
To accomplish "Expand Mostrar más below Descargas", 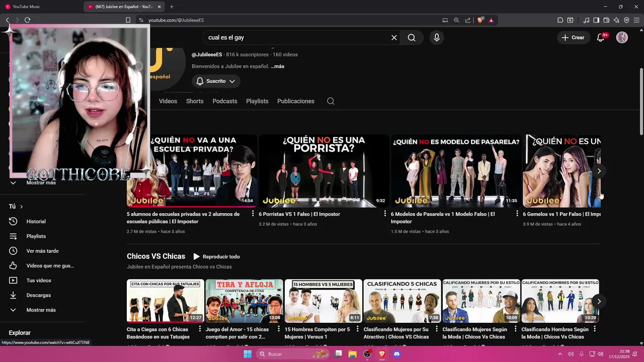I will point(42,310).
